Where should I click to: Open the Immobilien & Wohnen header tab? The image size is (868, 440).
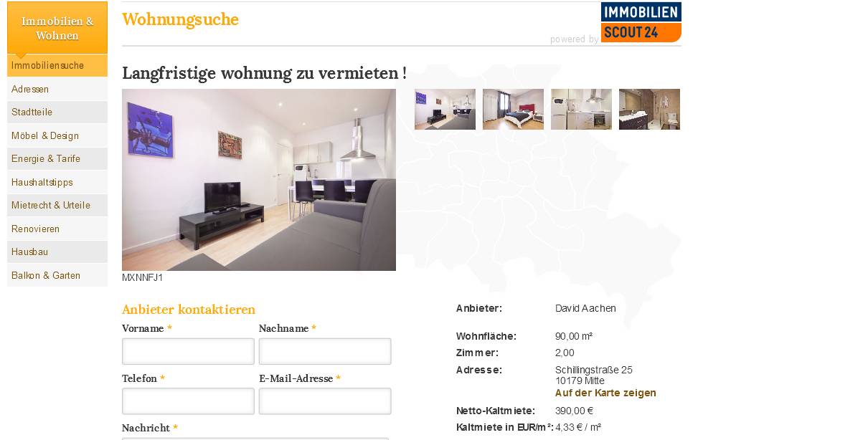pyautogui.click(x=57, y=28)
